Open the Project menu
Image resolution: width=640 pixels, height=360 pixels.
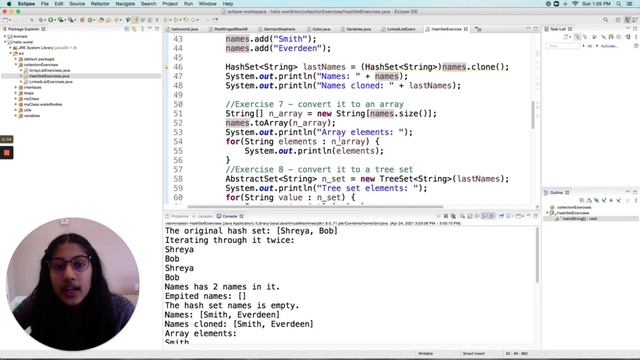point(170,4)
